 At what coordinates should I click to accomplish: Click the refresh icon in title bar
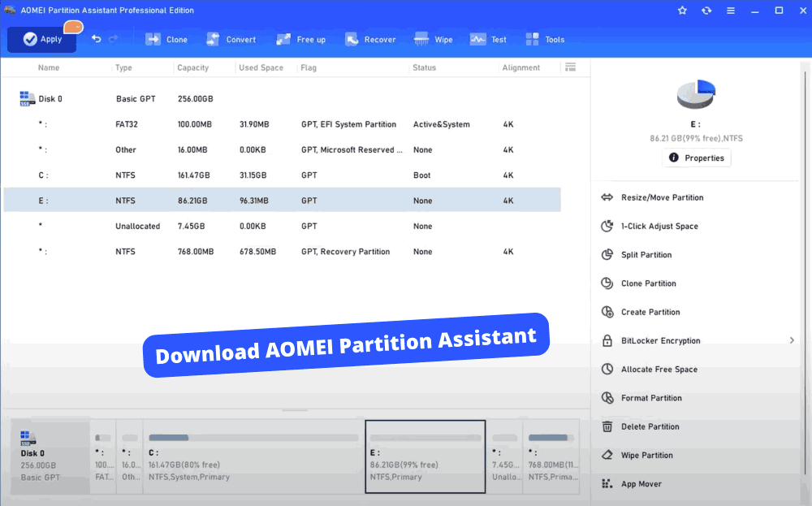[706, 11]
